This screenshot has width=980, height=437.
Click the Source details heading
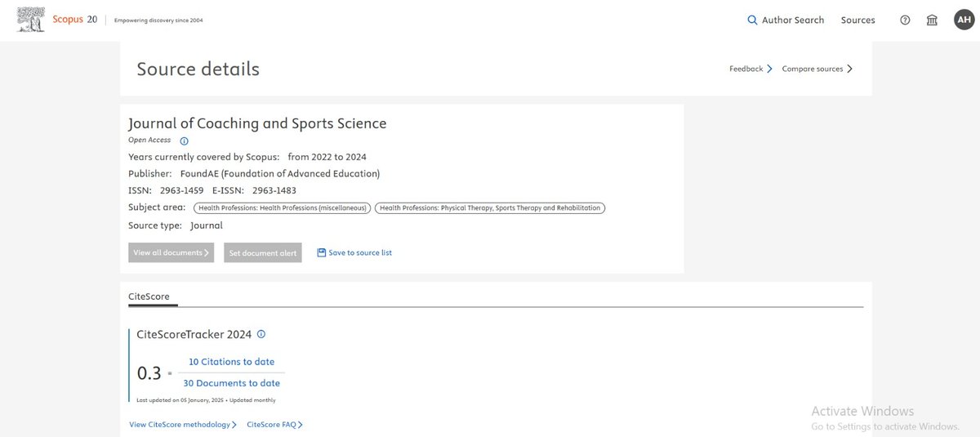pos(198,69)
